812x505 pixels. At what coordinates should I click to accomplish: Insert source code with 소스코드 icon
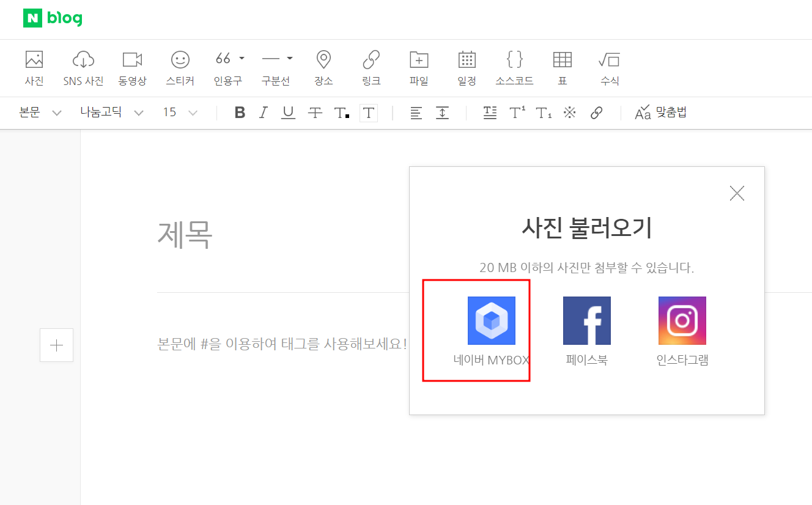(x=514, y=68)
